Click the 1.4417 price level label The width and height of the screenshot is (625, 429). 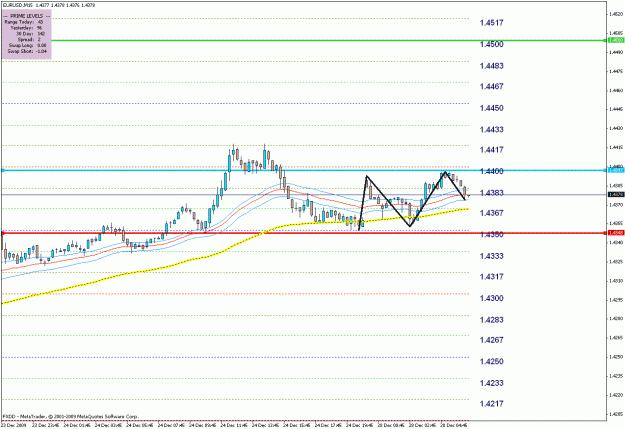pyautogui.click(x=491, y=150)
